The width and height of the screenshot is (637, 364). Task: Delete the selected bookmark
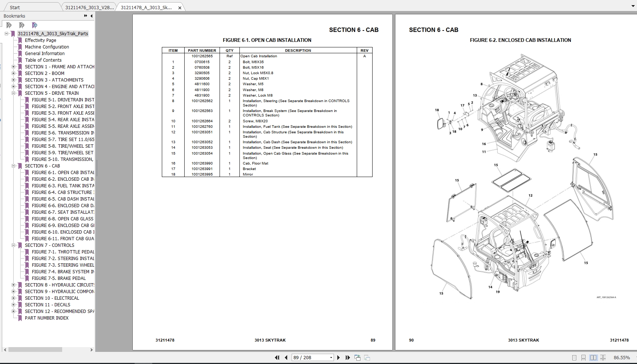pyautogui.click(x=9, y=25)
